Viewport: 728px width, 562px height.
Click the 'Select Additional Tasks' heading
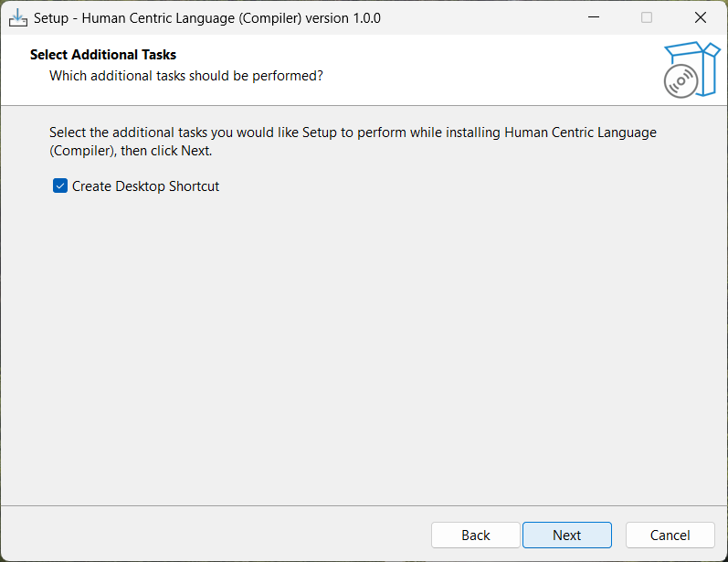(103, 55)
